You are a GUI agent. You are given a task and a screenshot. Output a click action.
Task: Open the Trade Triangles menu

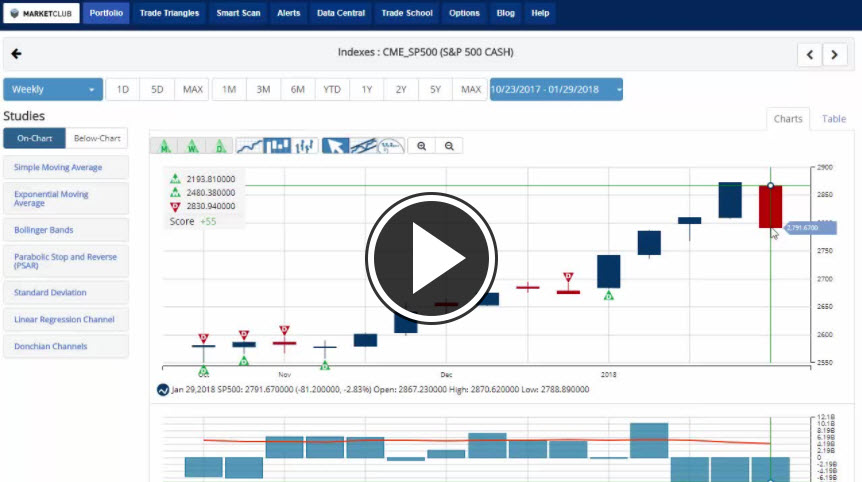click(169, 14)
